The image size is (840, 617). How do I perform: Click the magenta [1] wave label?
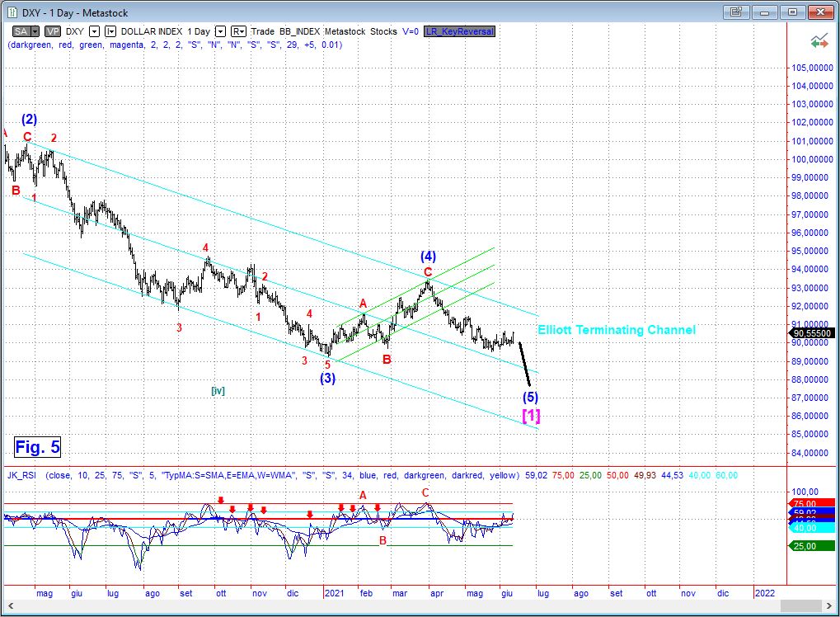532,415
